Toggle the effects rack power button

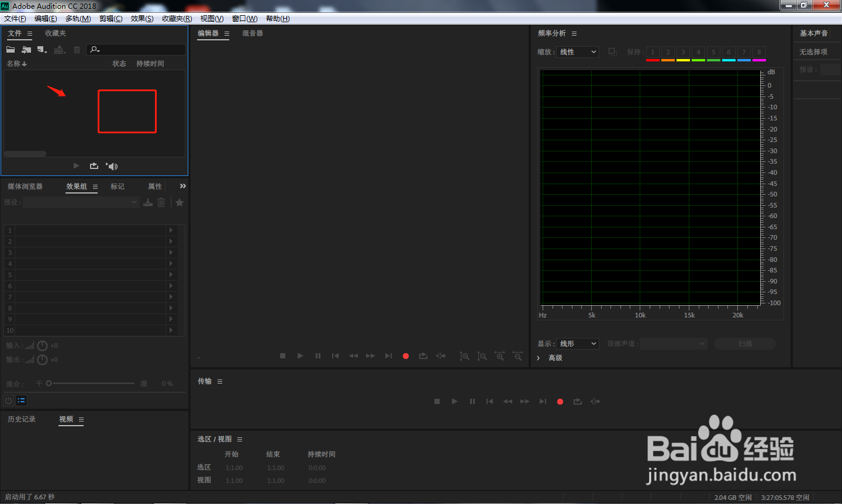[8, 401]
